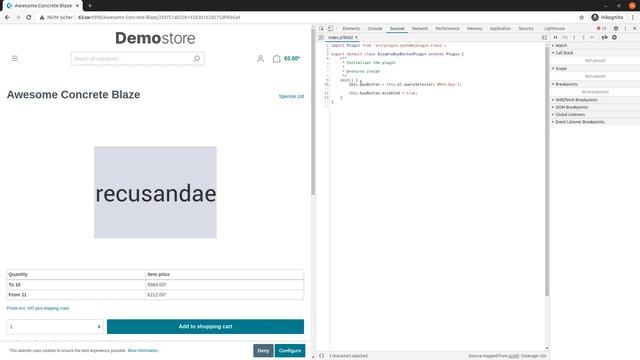Switch to the Performance tab
Image resolution: width=640 pixels, height=360 pixels.
(x=447, y=29)
